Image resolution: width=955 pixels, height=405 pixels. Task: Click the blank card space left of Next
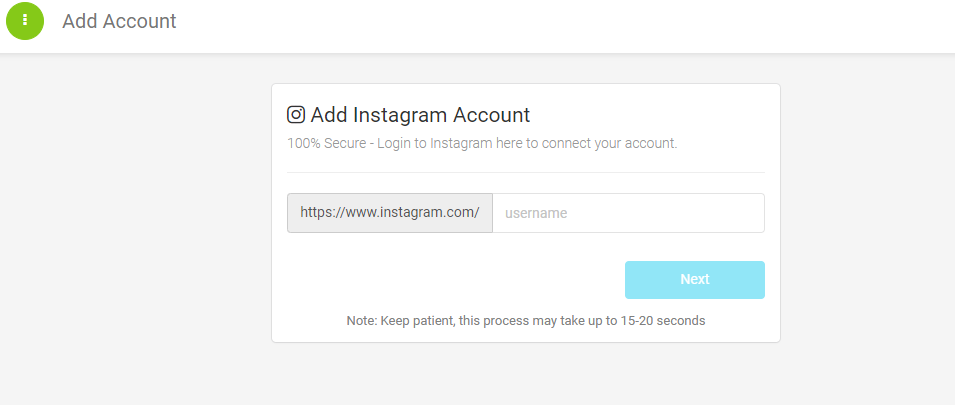(x=456, y=280)
